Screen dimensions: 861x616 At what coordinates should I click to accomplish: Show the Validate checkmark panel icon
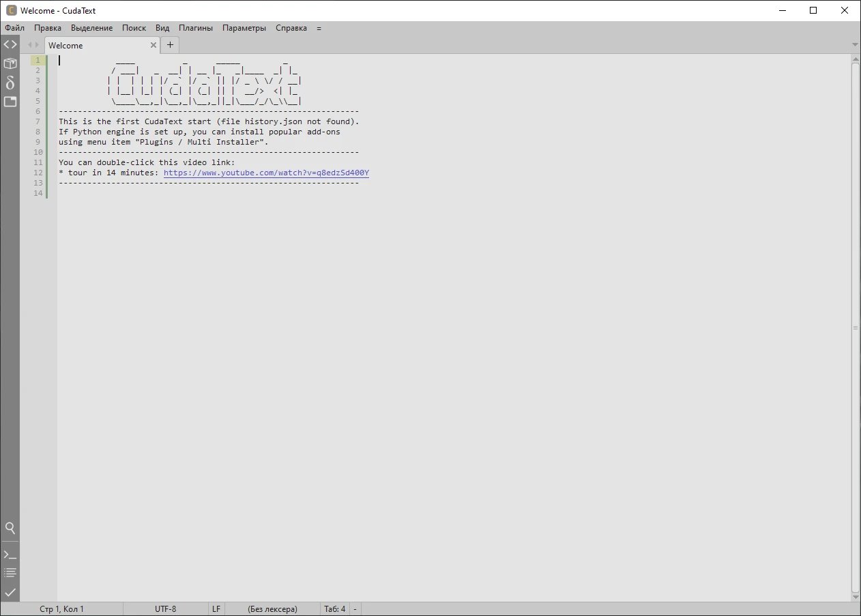coord(10,592)
